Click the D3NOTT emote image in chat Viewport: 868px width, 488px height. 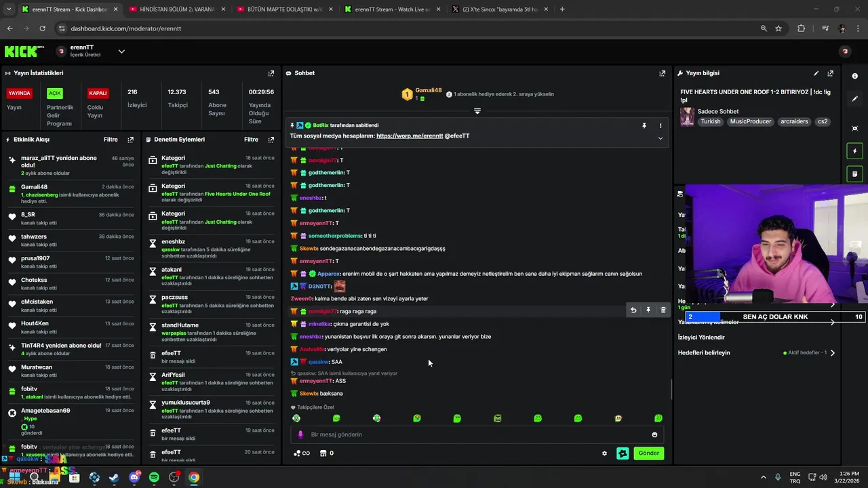(339, 286)
